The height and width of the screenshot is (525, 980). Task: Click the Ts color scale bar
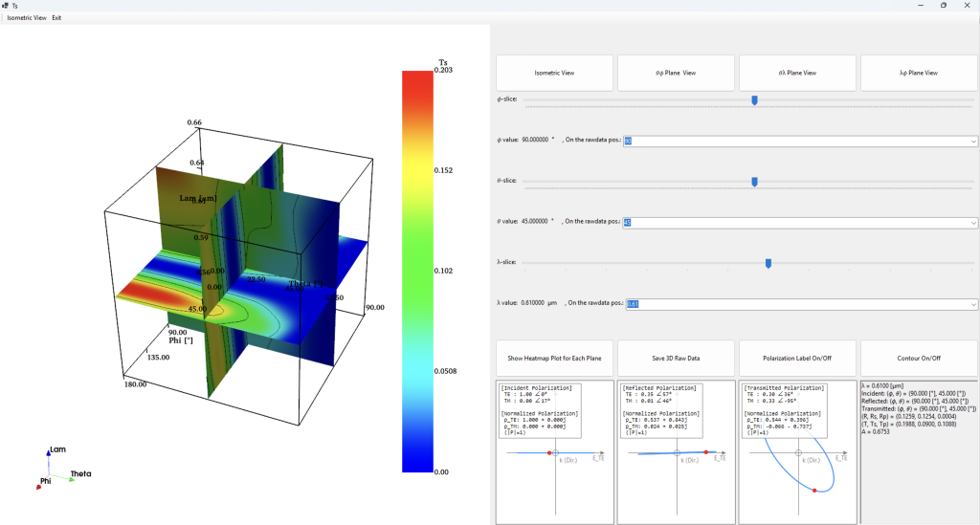click(417, 272)
